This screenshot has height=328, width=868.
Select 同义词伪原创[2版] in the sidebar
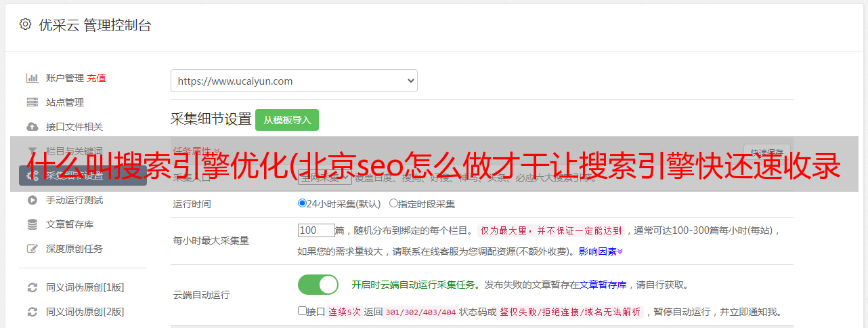point(85,312)
